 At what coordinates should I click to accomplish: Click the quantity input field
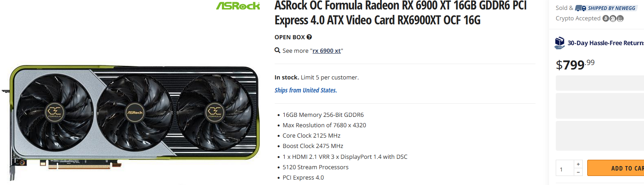(564, 168)
